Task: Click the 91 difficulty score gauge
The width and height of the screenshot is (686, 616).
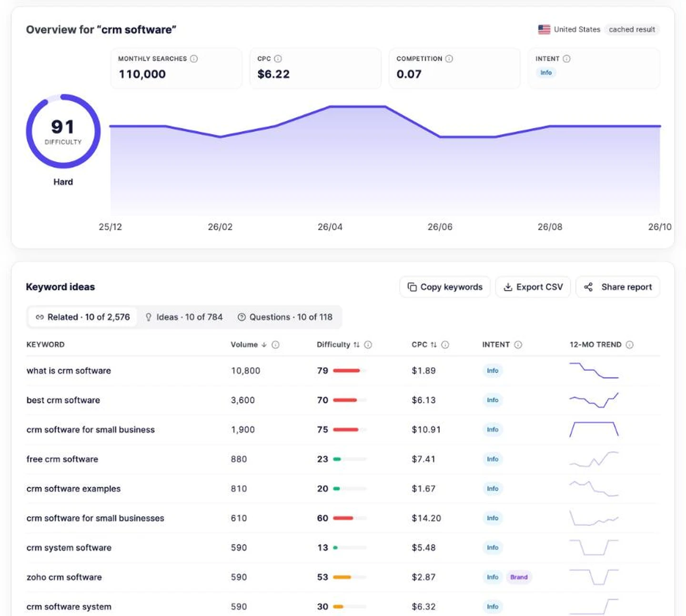Action: [63, 131]
